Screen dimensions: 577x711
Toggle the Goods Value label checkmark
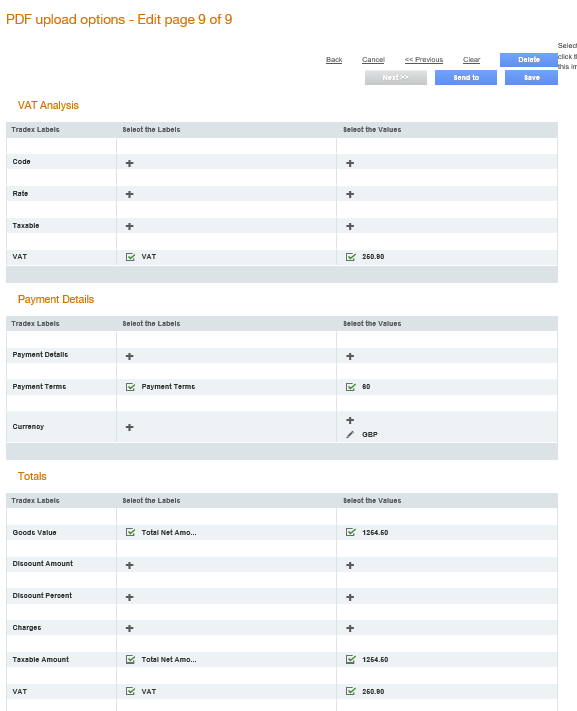[130, 532]
